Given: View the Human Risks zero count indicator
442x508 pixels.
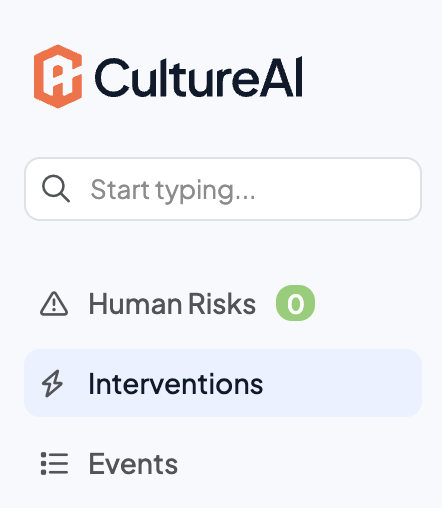Looking at the screenshot, I should [x=295, y=303].
